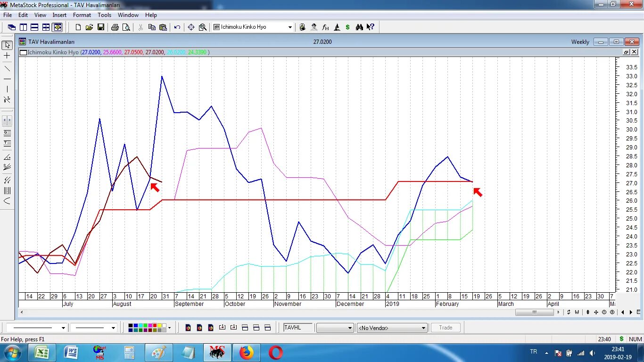This screenshot has height=362, width=644.
Task: Activate the context Help pointer icon
Action: (x=371, y=27)
